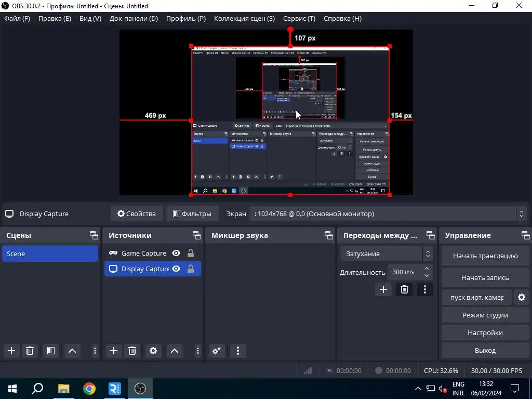This screenshot has height=399, width=532.
Task: Open advanced audio properties gears icon
Action: [217, 351]
